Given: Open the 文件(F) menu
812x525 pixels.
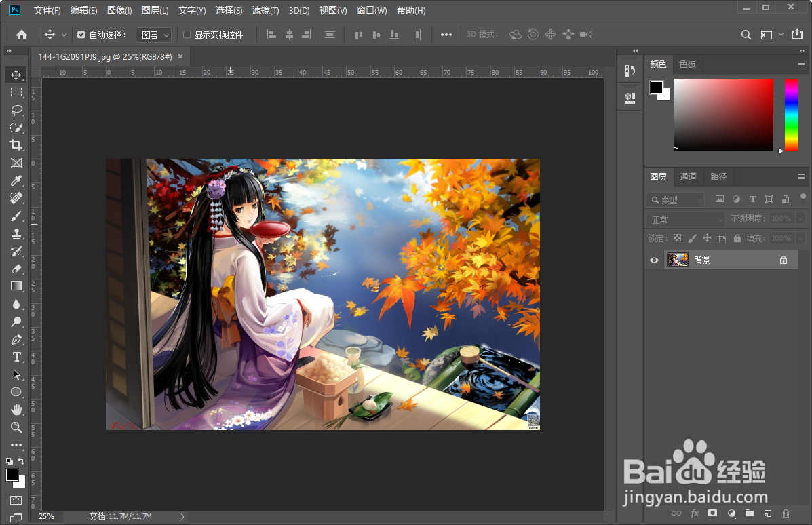Looking at the screenshot, I should click(47, 10).
